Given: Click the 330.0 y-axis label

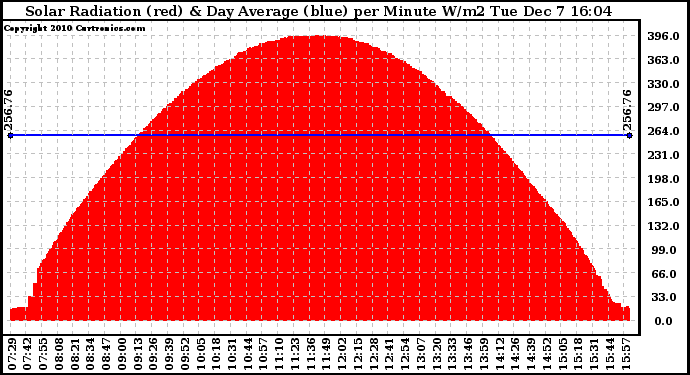Looking at the screenshot, I should pyautogui.click(x=663, y=84).
